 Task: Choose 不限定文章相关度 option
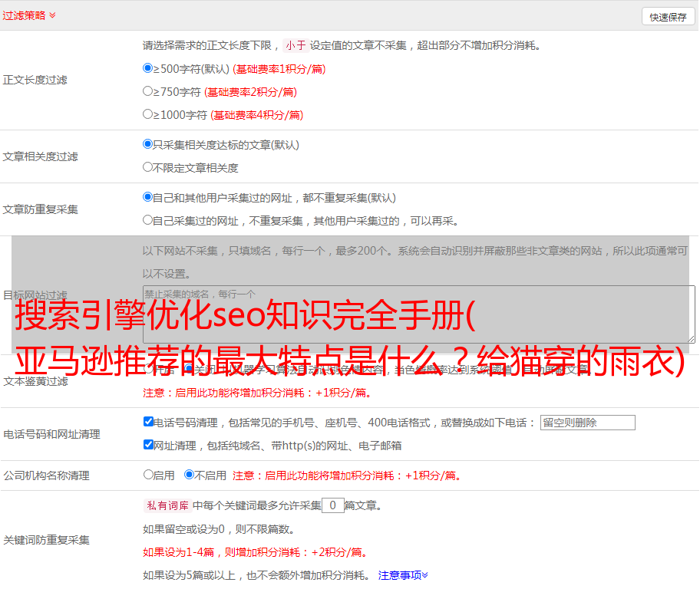tap(148, 167)
